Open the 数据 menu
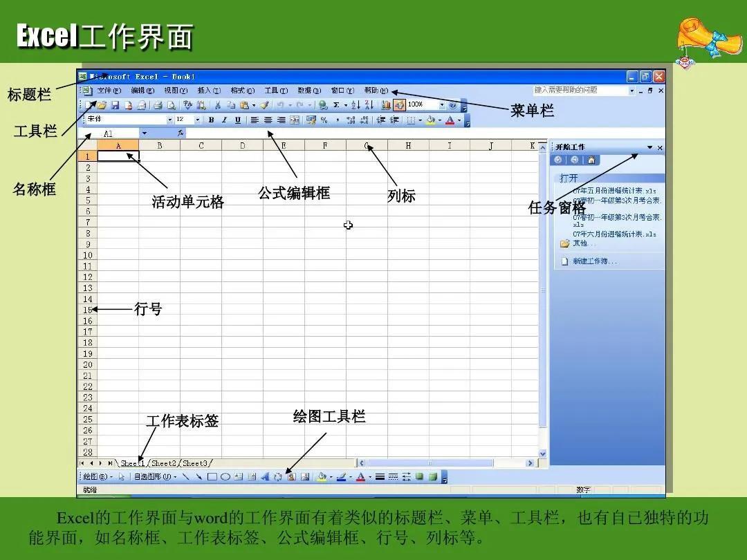747x560 pixels. point(309,91)
